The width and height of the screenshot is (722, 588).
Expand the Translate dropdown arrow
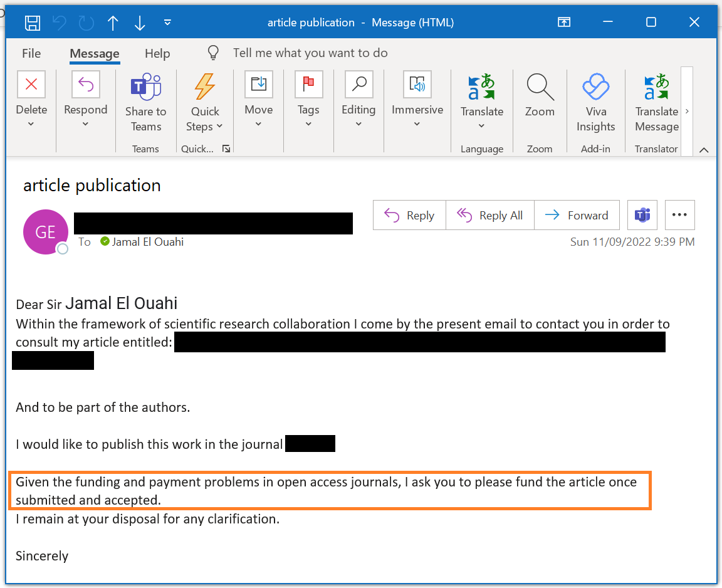pyautogui.click(x=481, y=126)
